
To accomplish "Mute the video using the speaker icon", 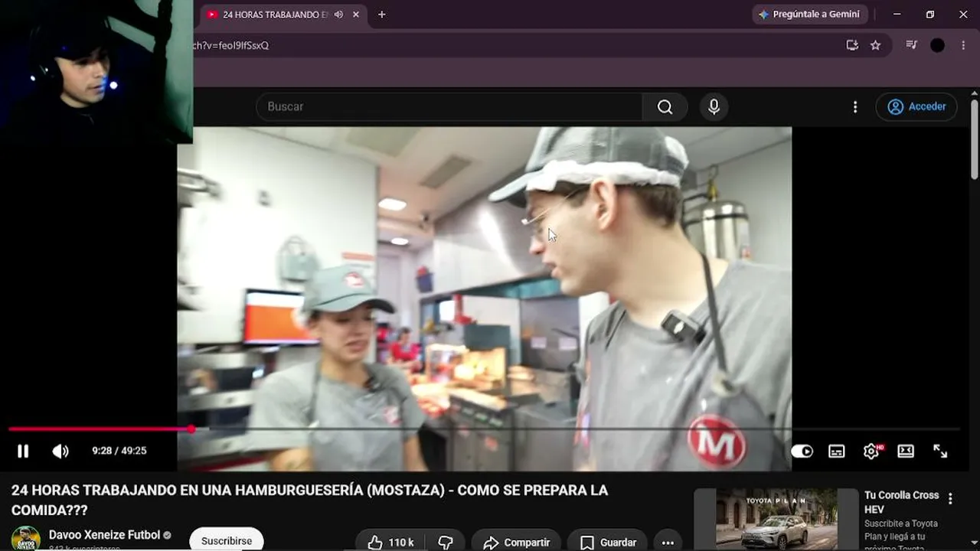I will click(x=60, y=452).
